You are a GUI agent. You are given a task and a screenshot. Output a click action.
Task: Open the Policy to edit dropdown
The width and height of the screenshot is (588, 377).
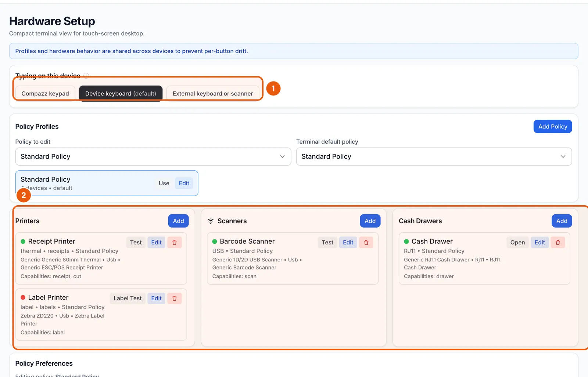153,157
